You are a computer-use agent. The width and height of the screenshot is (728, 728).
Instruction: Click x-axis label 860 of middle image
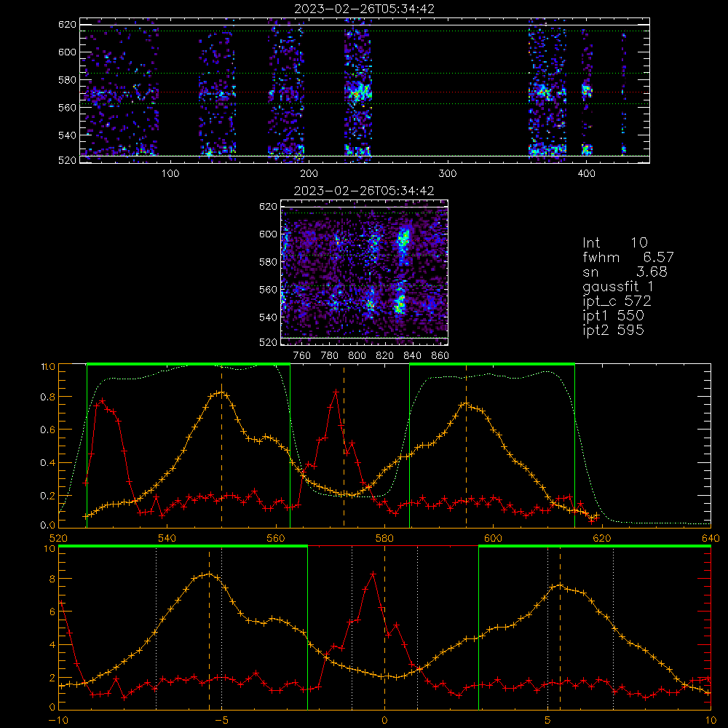point(440,356)
